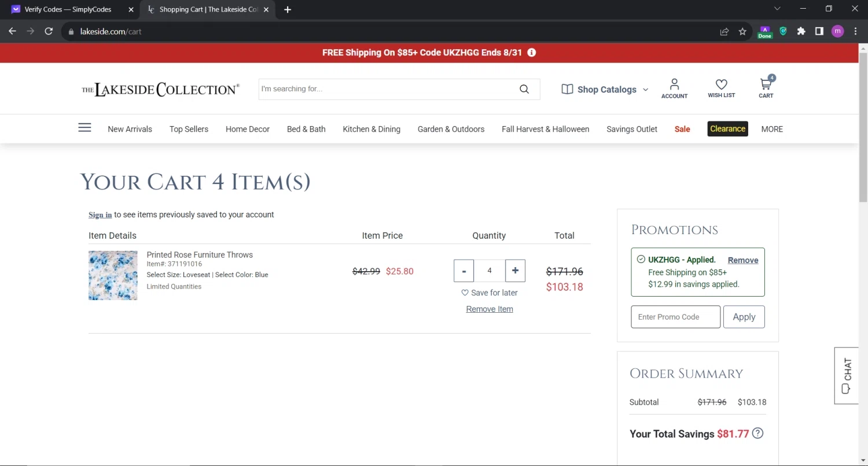Click the Shop Catalogs book icon
868x466 pixels.
click(567, 89)
